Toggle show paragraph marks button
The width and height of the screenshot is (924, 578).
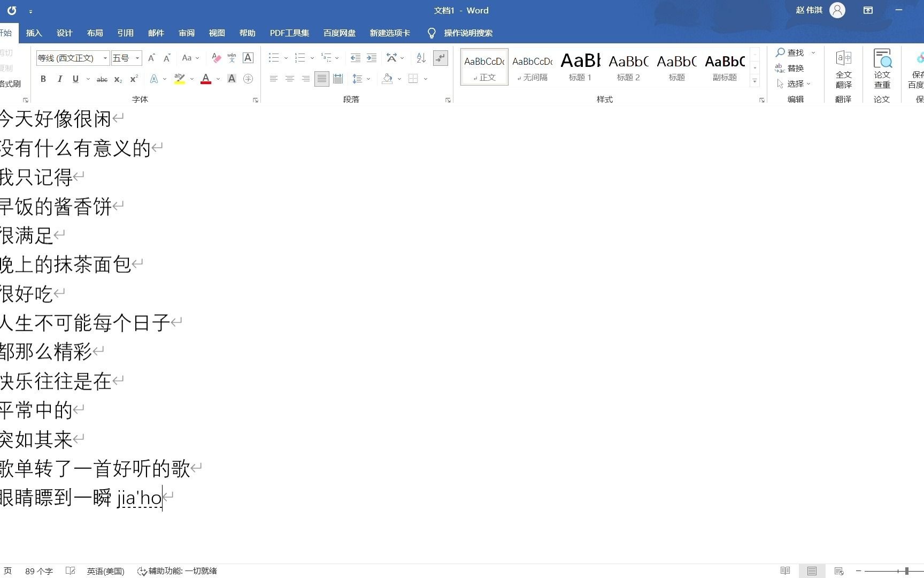pyautogui.click(x=440, y=58)
